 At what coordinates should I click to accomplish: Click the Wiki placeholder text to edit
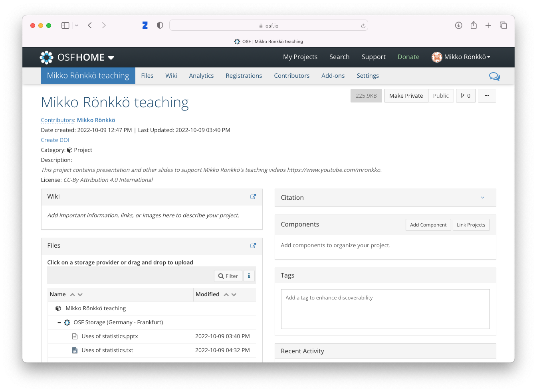(143, 215)
